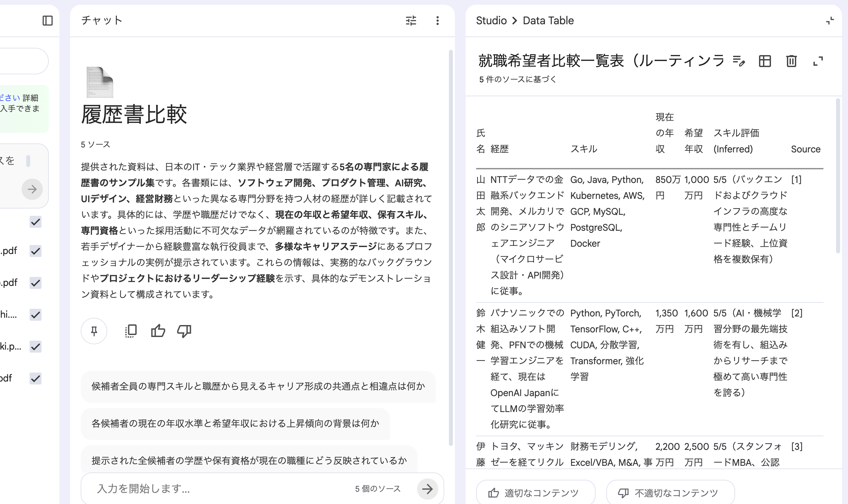The width and height of the screenshot is (848, 504).
Task: Click 適切なコンテンツ feedback button
Action: coord(535,493)
